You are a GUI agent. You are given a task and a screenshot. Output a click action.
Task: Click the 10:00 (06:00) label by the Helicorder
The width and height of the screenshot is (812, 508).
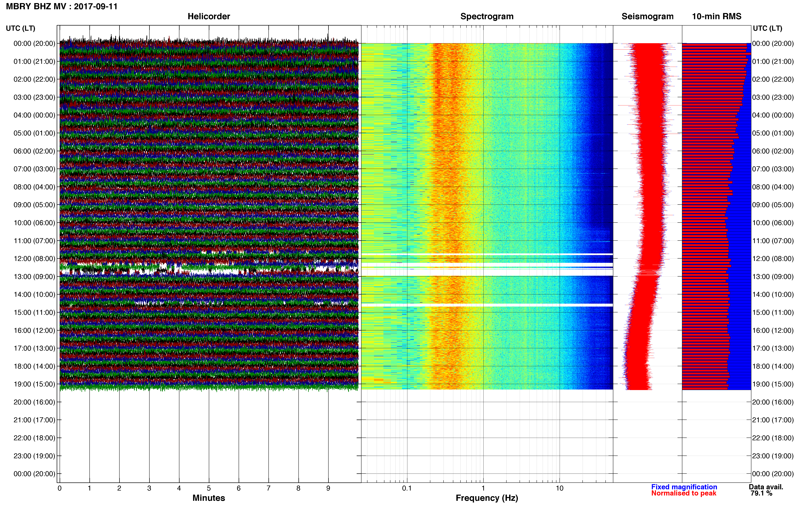click(x=34, y=223)
